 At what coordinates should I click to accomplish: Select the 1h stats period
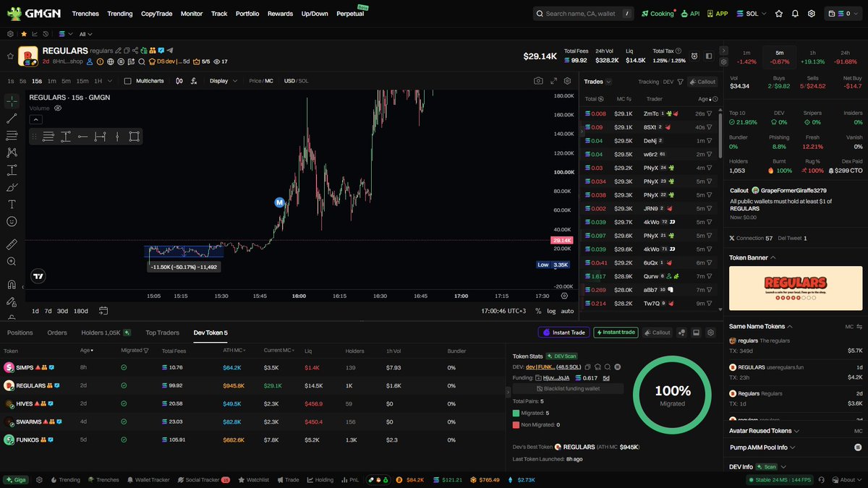[814, 57]
